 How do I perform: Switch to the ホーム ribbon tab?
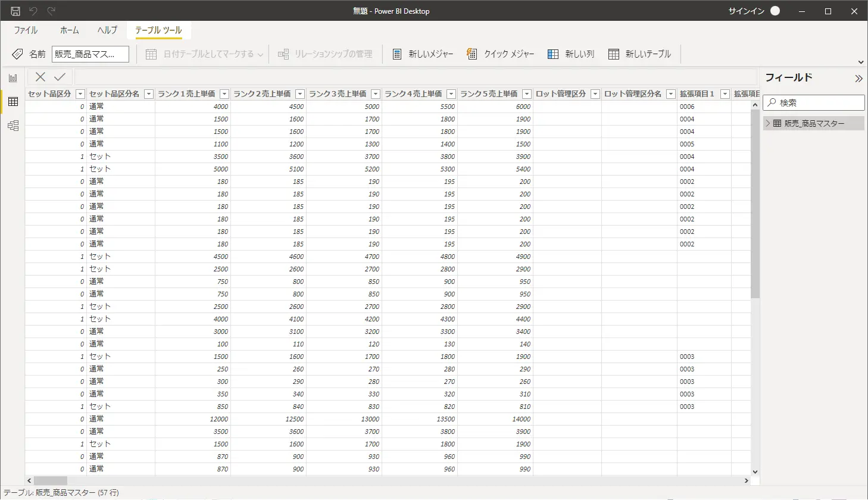69,30
